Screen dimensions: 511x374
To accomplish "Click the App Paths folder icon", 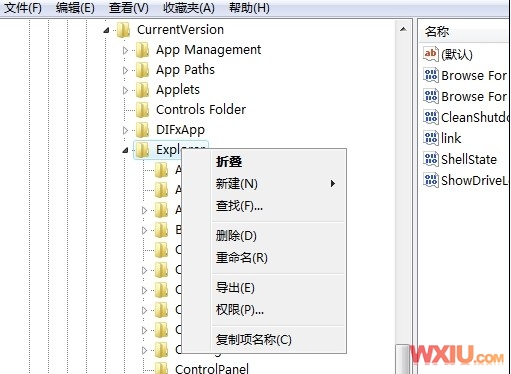I will click(x=143, y=70).
